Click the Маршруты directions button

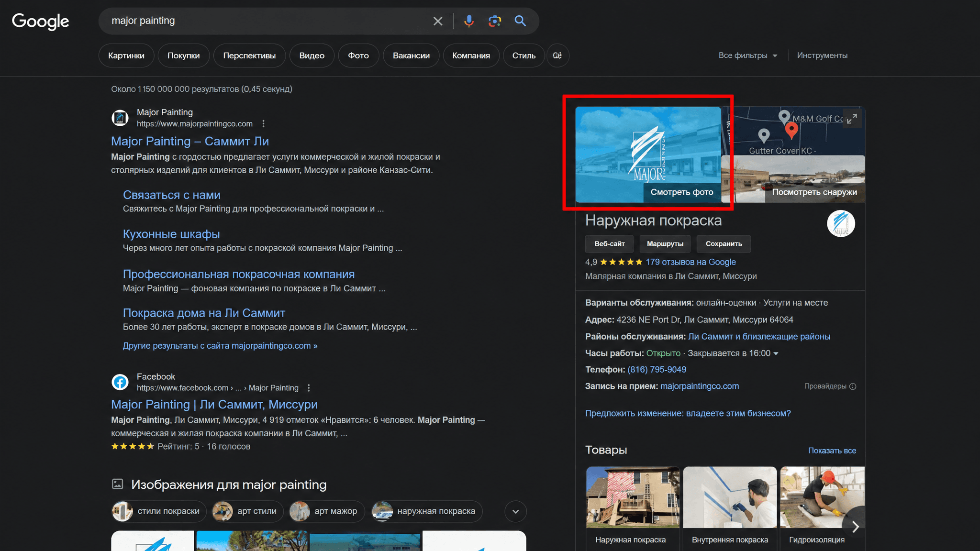pos(665,244)
